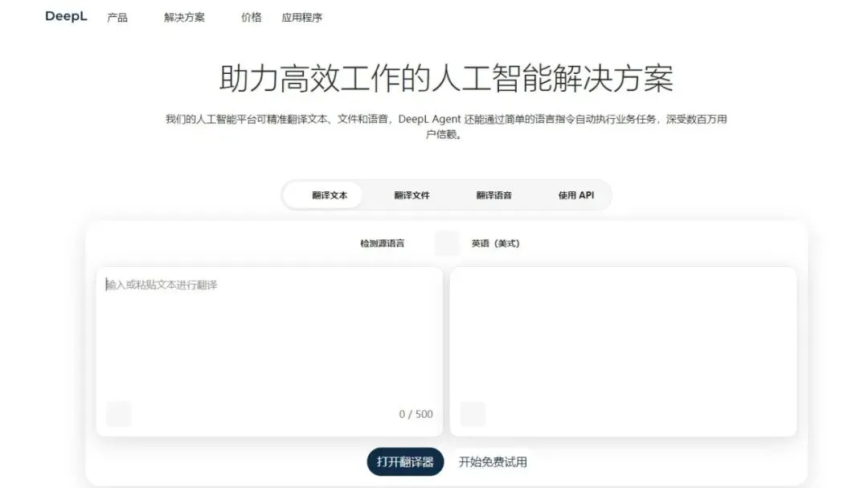Click the empty translation output panel
Image resolution: width=868 pixels, height=488 pixels.
click(624, 351)
